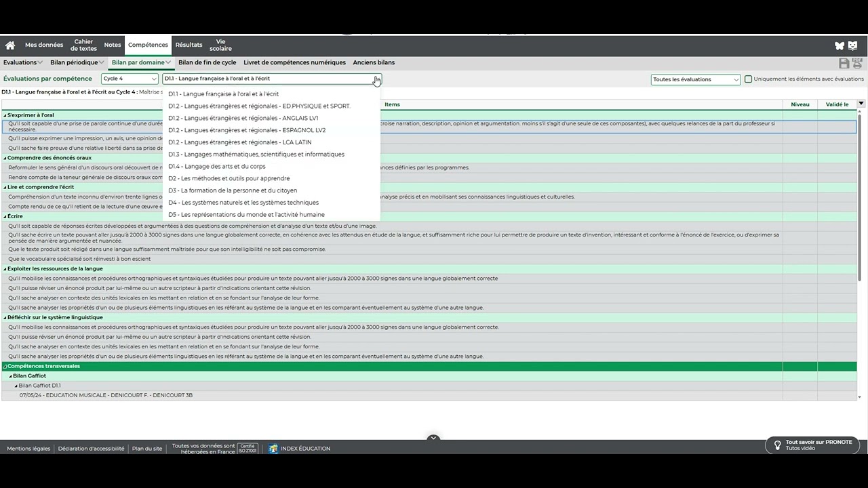Collapse the Lire et comprendre l'écrit section
Image resolution: width=868 pixels, height=488 pixels.
point(5,187)
